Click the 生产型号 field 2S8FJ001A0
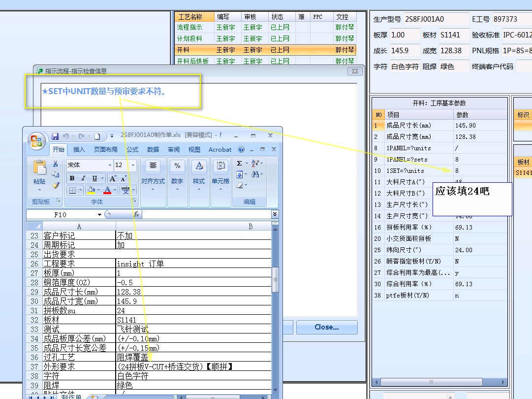This screenshot has height=399, width=532. pos(437,19)
